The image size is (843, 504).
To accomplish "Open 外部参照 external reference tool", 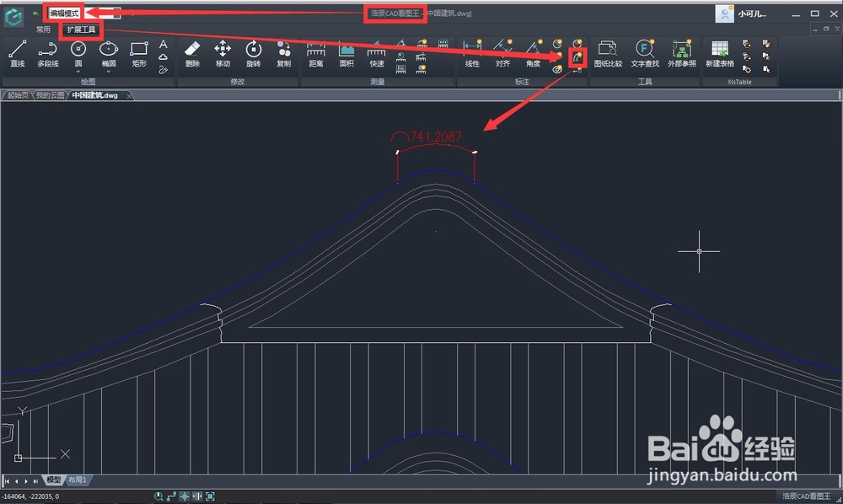I will (x=682, y=54).
